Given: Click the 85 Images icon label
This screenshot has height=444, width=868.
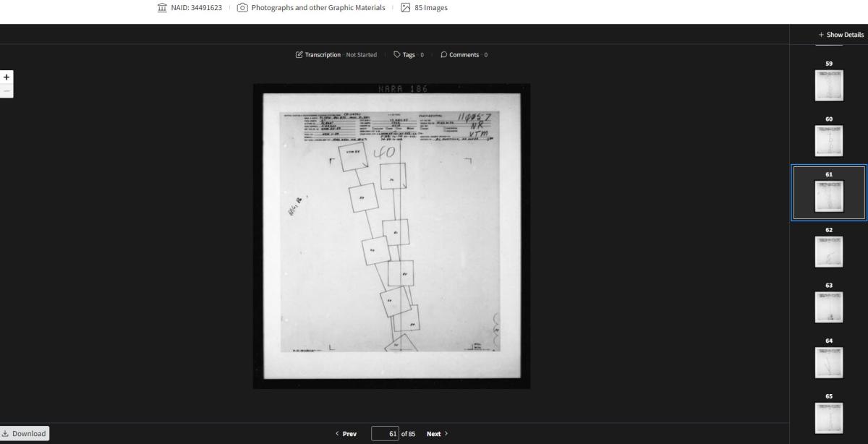Looking at the screenshot, I should 424,8.
